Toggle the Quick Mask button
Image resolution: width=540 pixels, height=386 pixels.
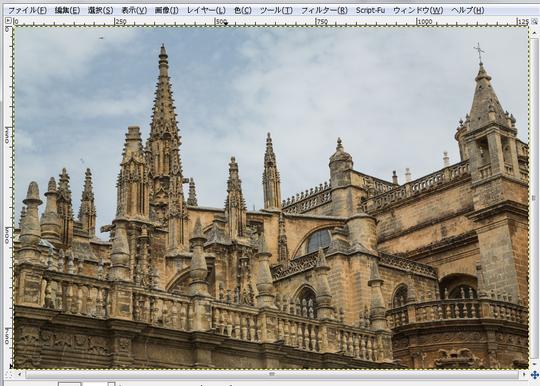point(9,374)
